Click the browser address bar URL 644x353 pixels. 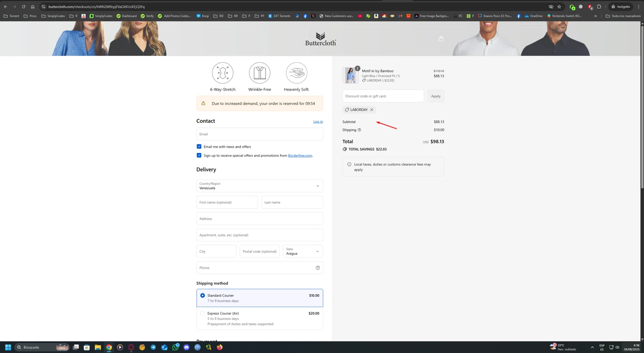(x=97, y=7)
